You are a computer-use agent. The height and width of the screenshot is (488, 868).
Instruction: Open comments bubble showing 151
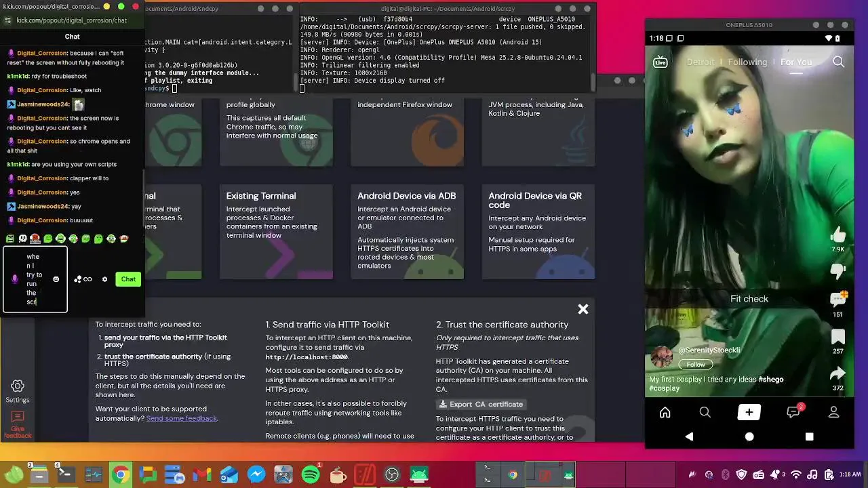pos(838,299)
